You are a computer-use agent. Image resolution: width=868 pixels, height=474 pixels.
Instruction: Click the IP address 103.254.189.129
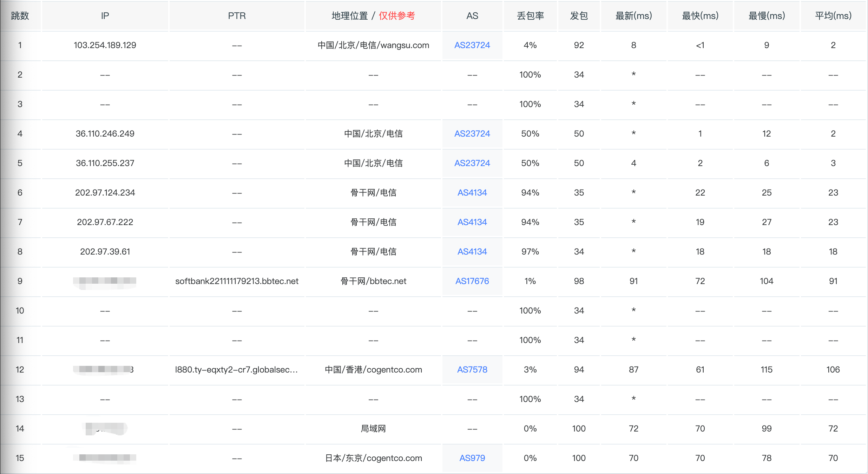(x=105, y=45)
